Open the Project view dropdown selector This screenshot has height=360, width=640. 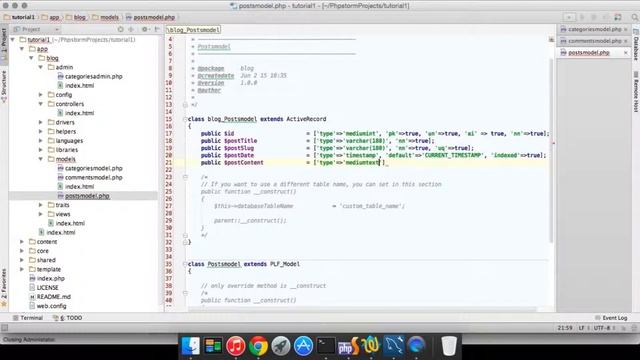36,29
